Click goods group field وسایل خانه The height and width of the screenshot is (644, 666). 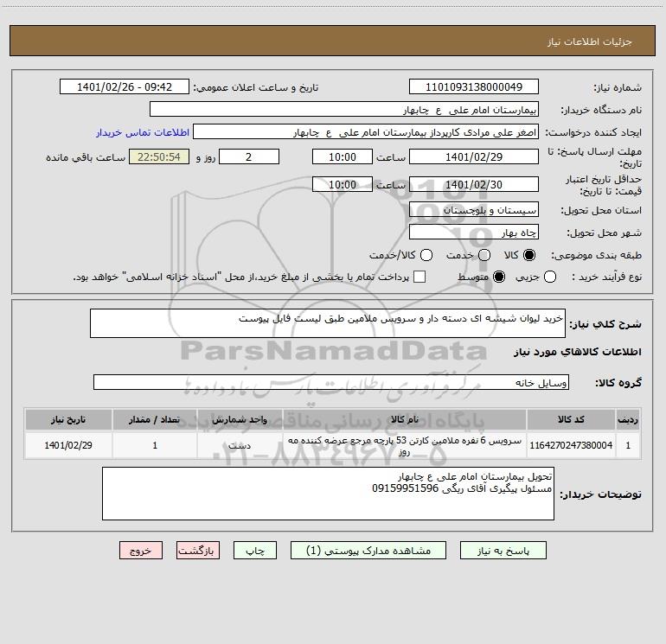tap(331, 382)
